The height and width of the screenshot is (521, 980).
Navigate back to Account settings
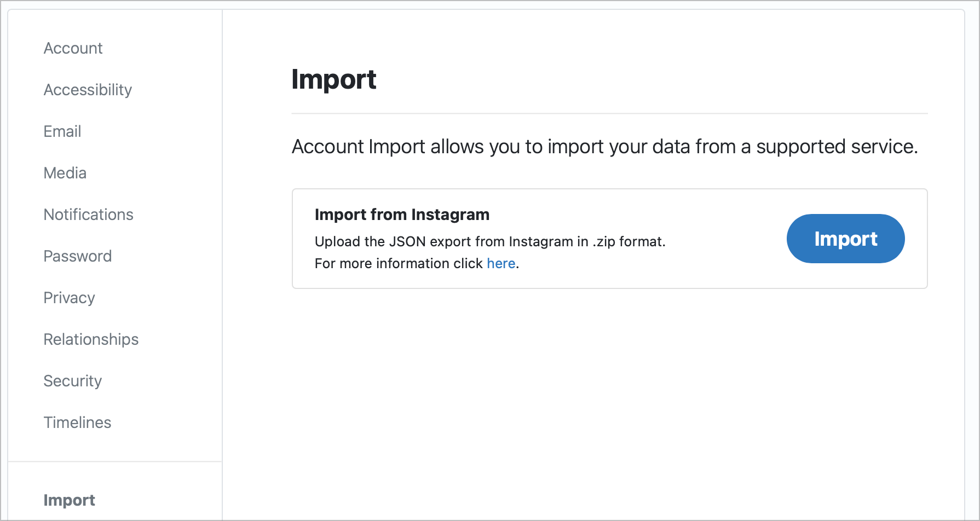(x=73, y=48)
